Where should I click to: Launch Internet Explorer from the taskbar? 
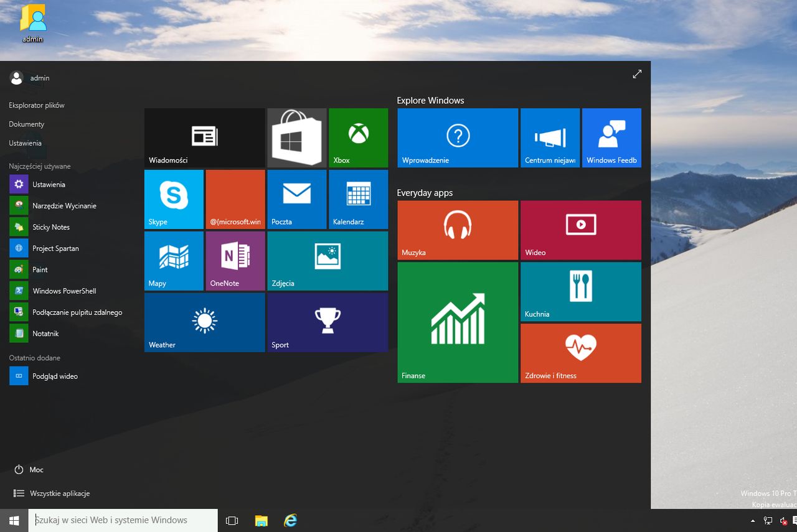point(290,520)
